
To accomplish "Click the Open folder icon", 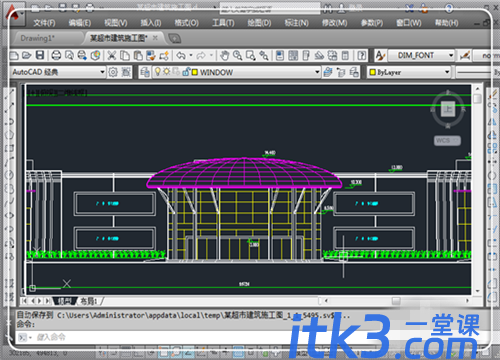I will pos(27,55).
